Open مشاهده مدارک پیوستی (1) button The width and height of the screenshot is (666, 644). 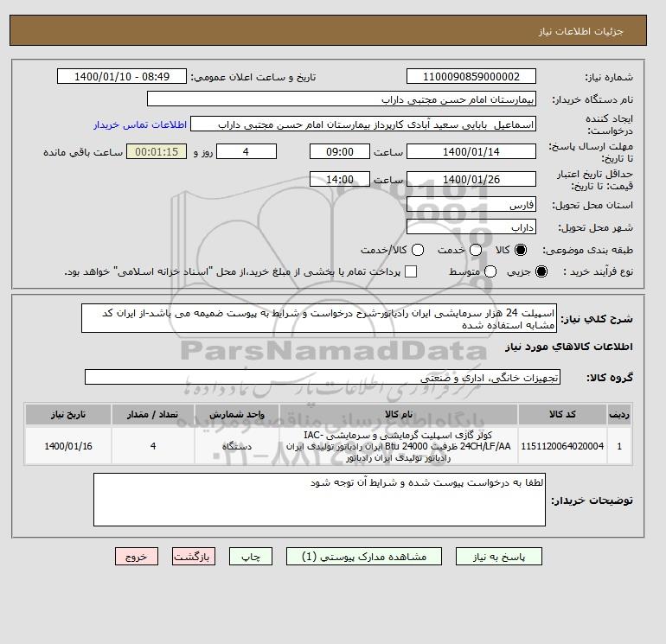(364, 556)
